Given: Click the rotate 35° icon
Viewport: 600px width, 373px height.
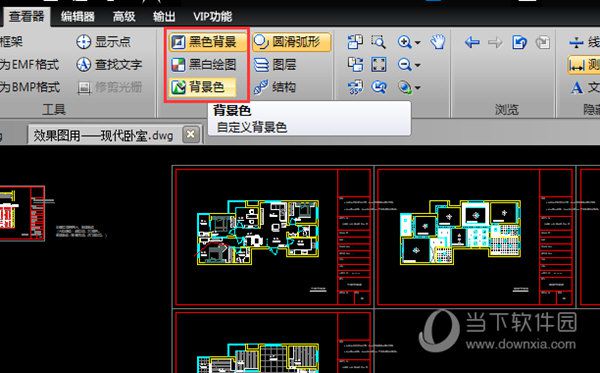Looking at the screenshot, I should tap(355, 87).
